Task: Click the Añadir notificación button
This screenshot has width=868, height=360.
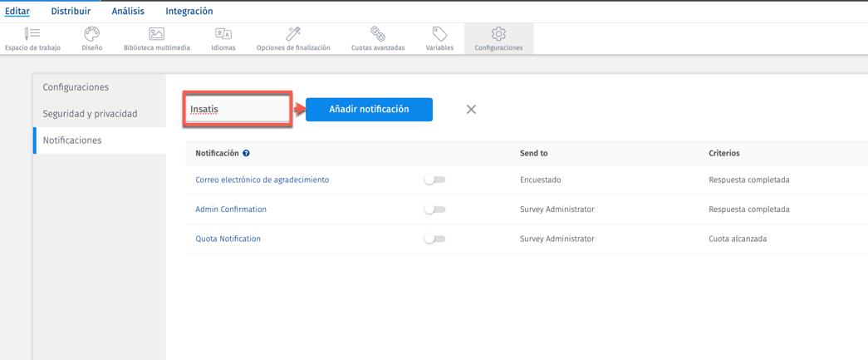Action: tap(369, 110)
